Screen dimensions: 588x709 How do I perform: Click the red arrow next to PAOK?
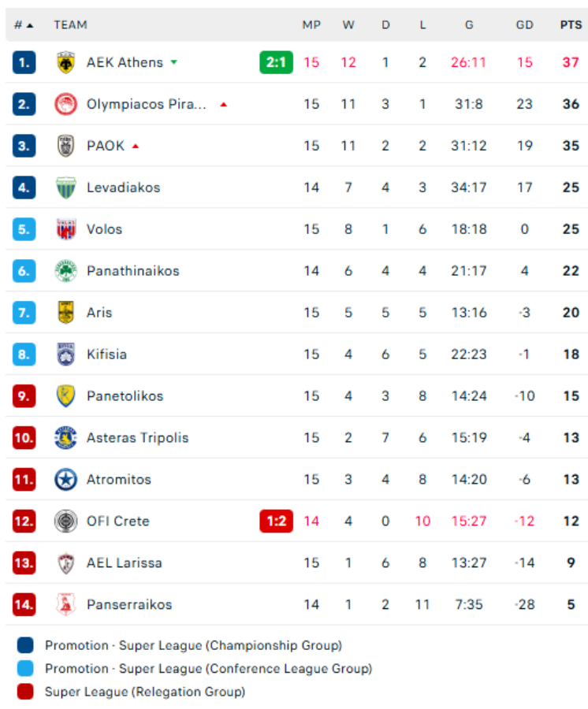click(136, 146)
